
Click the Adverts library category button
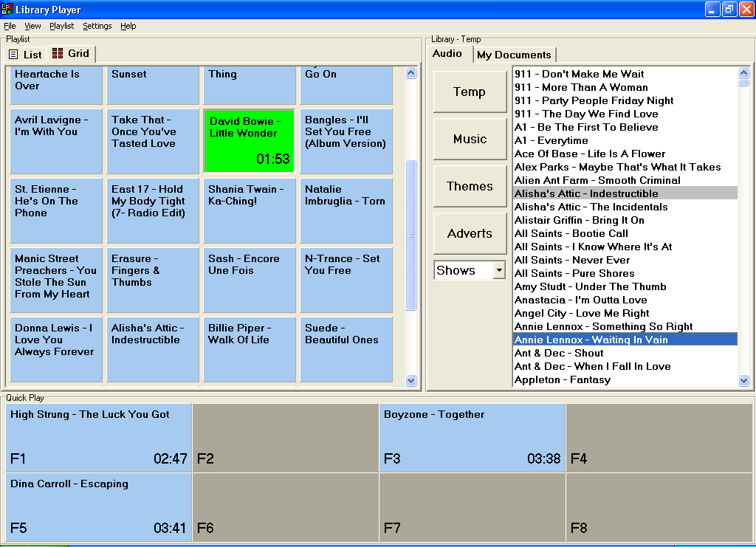[x=470, y=233]
